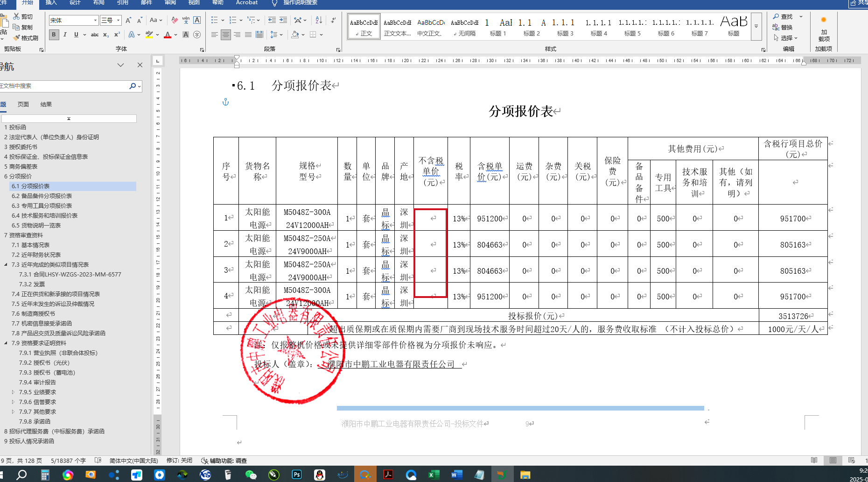Click the navigation search magnifier icon
The image size is (868, 482).
pyautogui.click(x=133, y=86)
